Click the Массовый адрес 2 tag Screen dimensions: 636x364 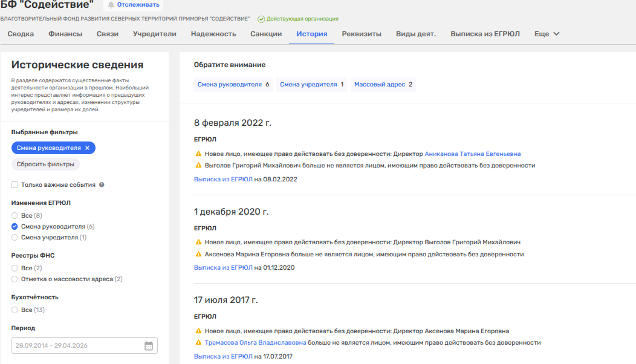coord(383,85)
